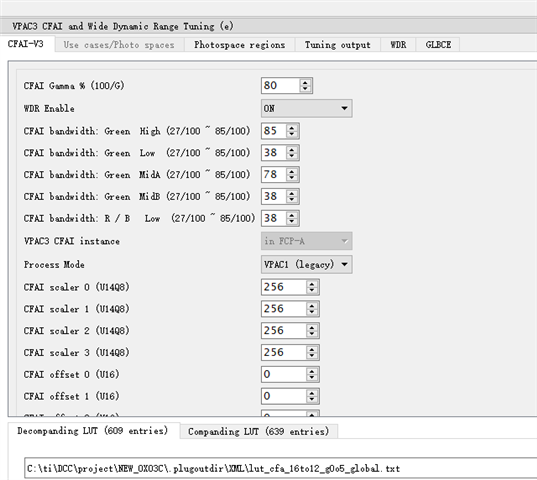Decrease CFAI scaler 1 value
Image resolution: width=537 pixels, height=480 pixels.
312,312
